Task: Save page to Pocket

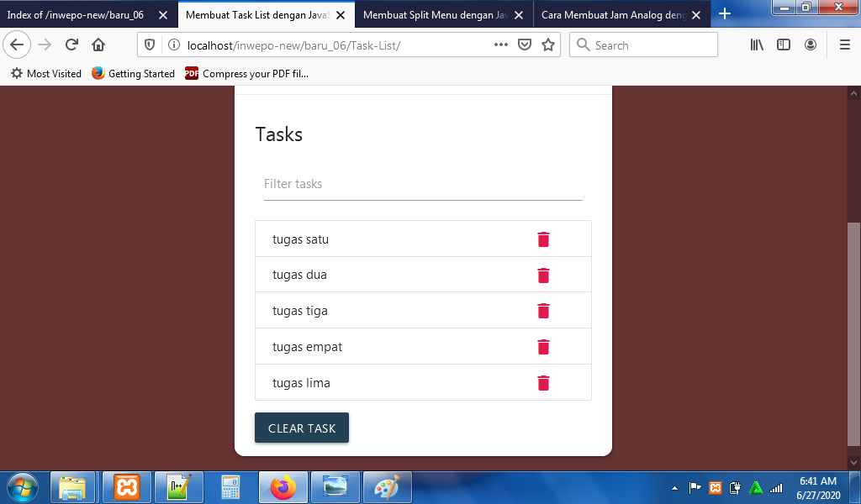Action: [525, 45]
